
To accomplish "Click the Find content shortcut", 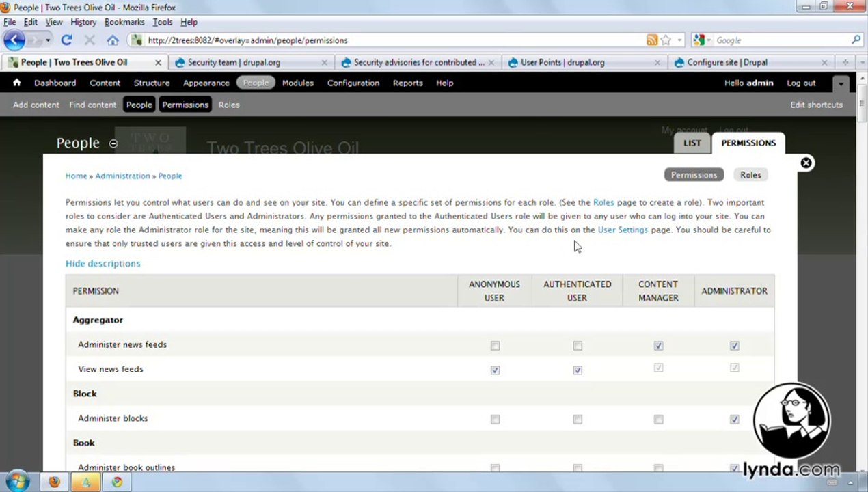I will point(92,105).
